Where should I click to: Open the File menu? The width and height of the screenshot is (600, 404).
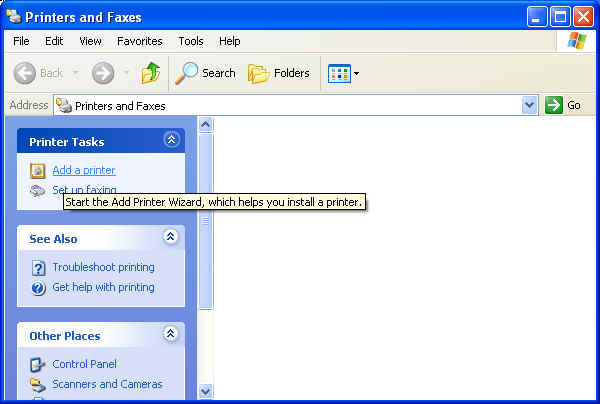(x=21, y=41)
